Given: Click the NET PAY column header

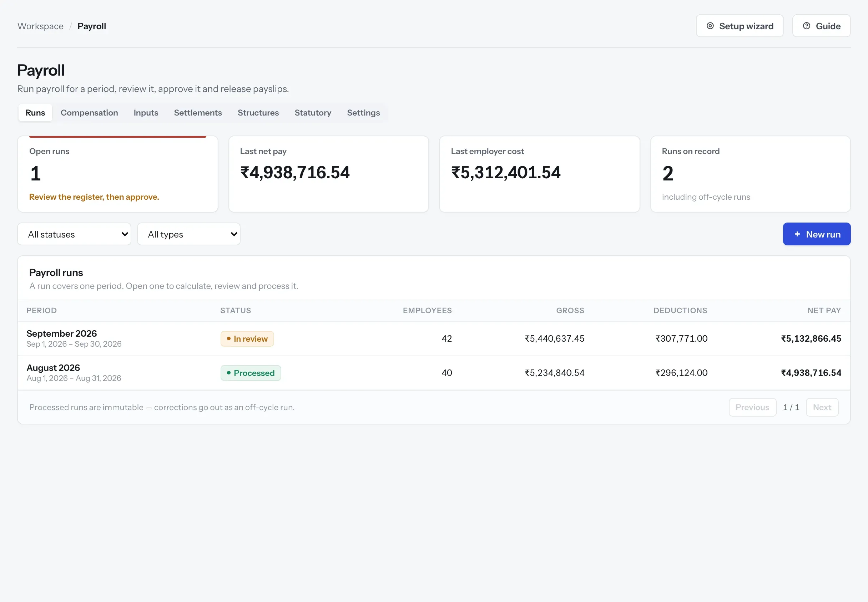Looking at the screenshot, I should click(x=824, y=310).
